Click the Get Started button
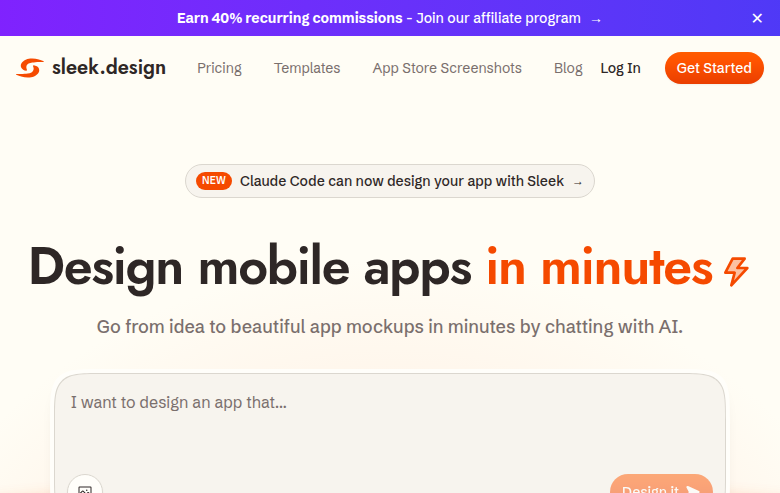The image size is (780, 493). pos(714,68)
